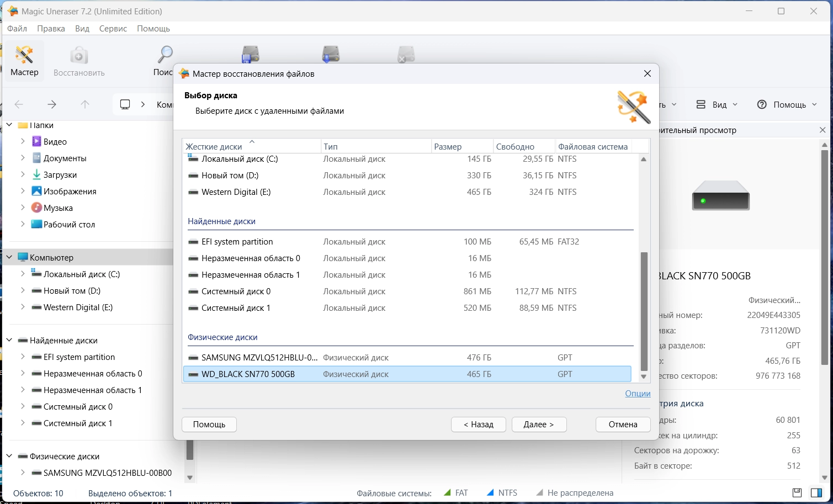The height and width of the screenshot is (504, 833).
Task: Expand the Загрузки folder in tree
Action: pos(23,174)
